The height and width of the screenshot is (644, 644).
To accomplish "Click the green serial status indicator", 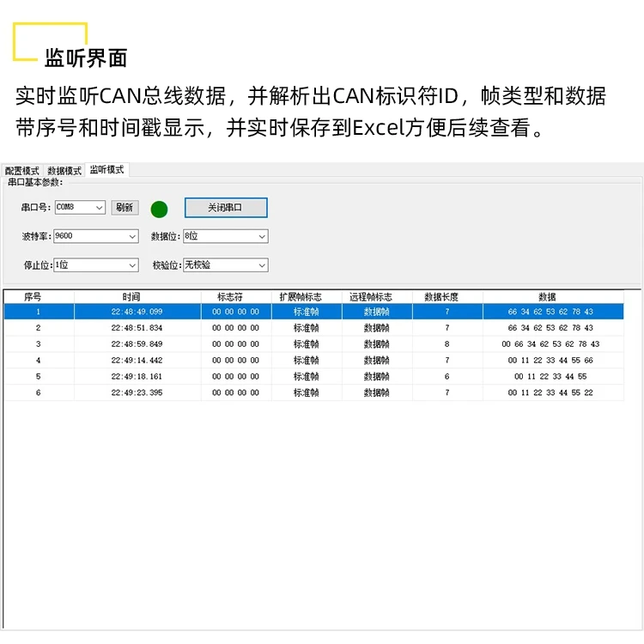I will [159, 209].
